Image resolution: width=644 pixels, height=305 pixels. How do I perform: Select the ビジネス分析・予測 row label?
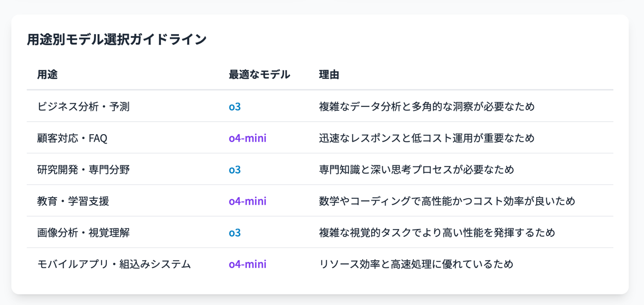tap(83, 106)
